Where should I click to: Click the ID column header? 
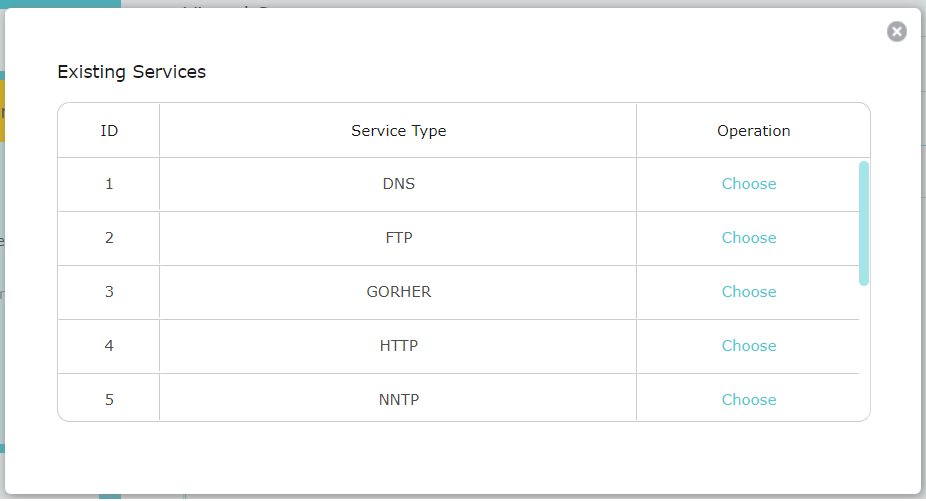(109, 131)
